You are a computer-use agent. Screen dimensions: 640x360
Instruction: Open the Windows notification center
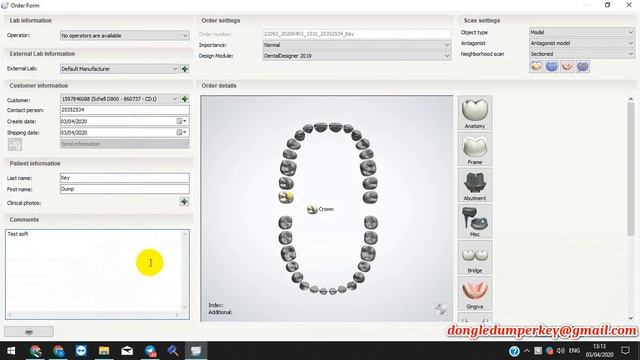tap(625, 351)
